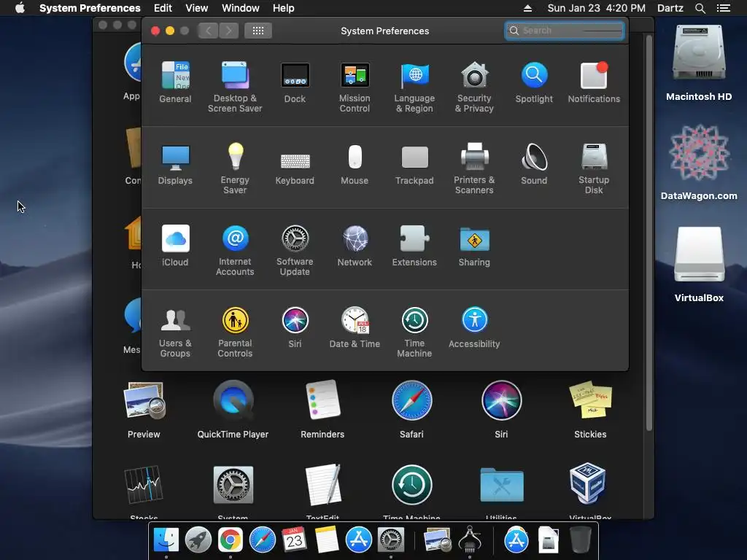Open Energy Saver preferences
This screenshot has height=560, width=747.
[235, 168]
